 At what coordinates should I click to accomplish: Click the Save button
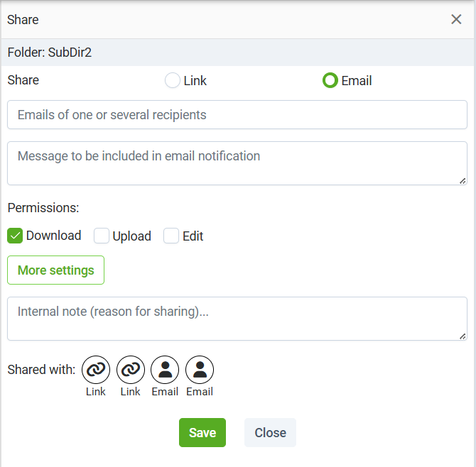click(202, 432)
